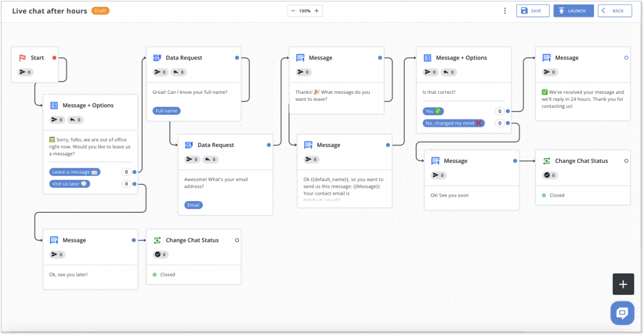Click the black plus button in the bottom right

(623, 284)
